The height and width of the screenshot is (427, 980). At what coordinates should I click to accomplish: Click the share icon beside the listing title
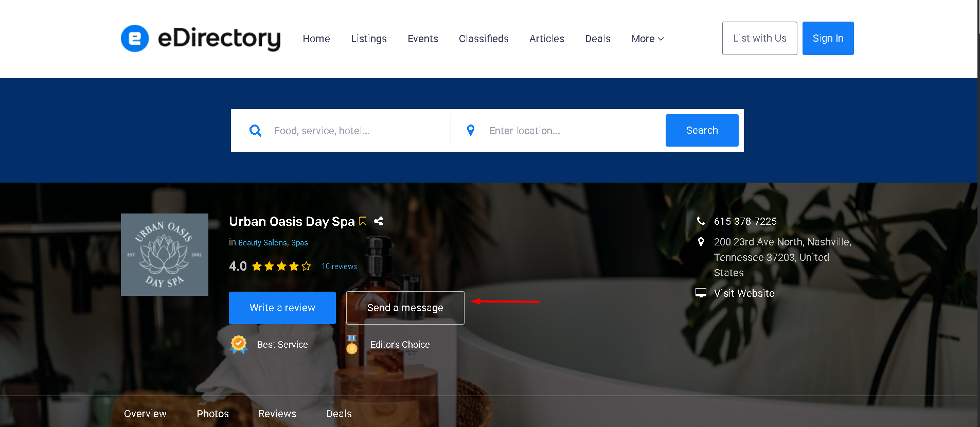379,221
